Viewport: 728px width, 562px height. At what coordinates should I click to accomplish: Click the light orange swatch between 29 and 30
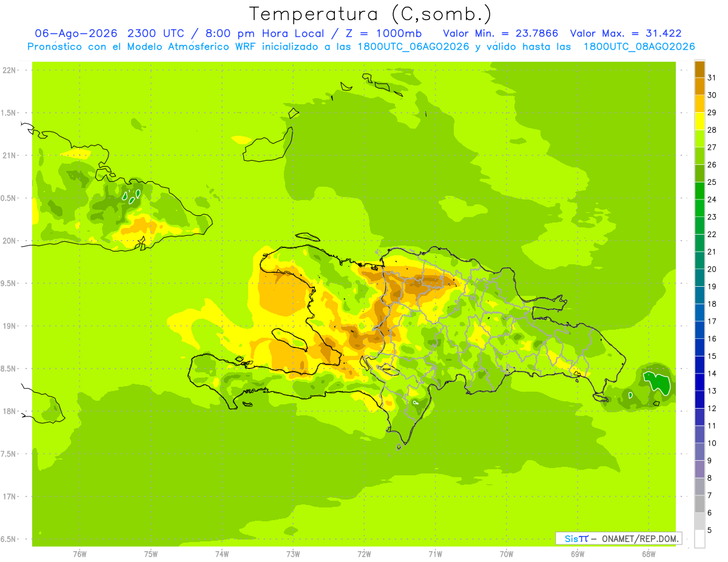(x=699, y=104)
